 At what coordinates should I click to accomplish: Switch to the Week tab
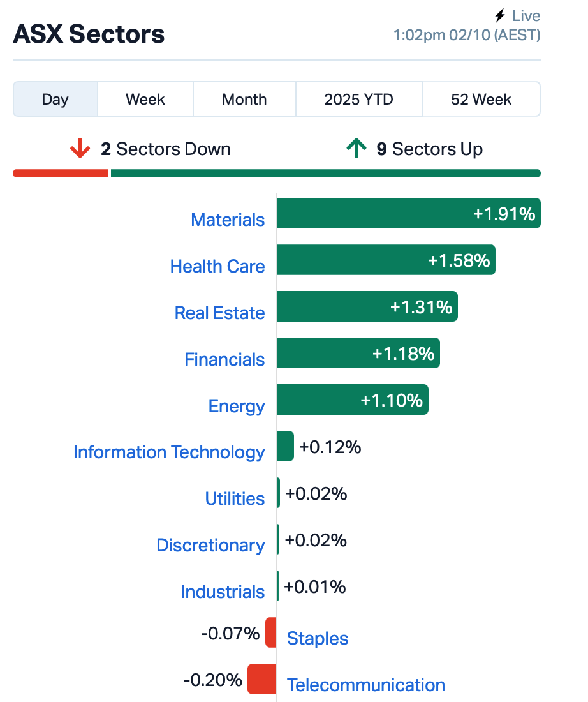145,100
